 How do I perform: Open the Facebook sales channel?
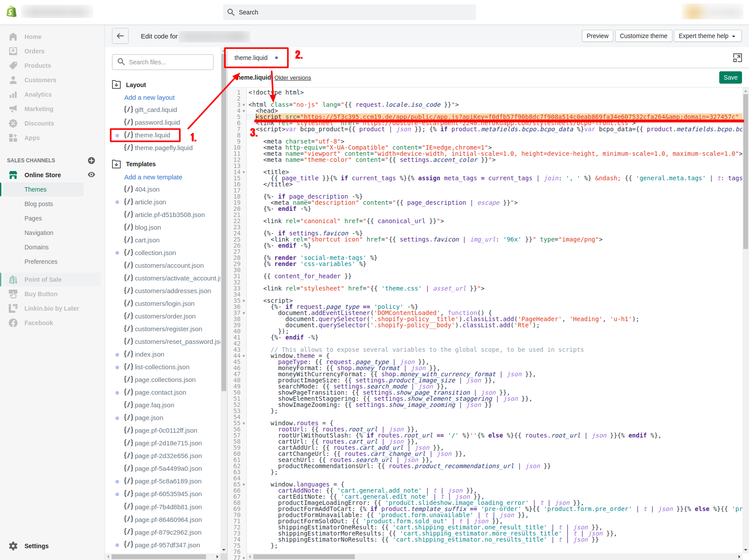point(13,322)
